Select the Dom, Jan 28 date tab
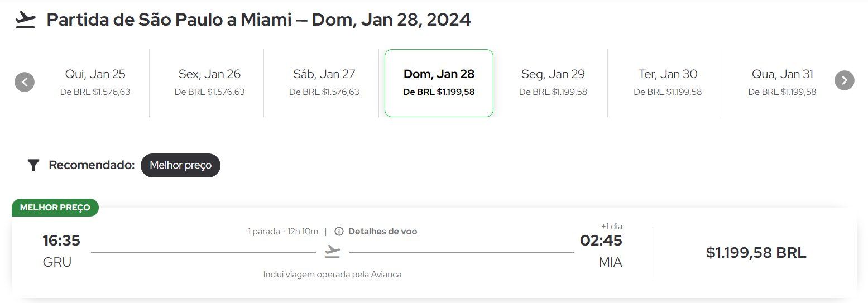 pyautogui.click(x=439, y=83)
